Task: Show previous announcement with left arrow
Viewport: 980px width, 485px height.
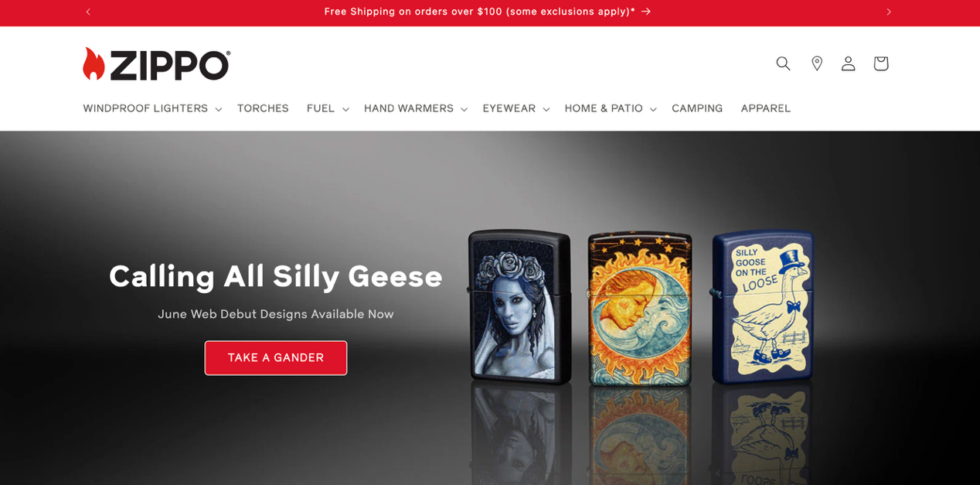Action: 88,12
